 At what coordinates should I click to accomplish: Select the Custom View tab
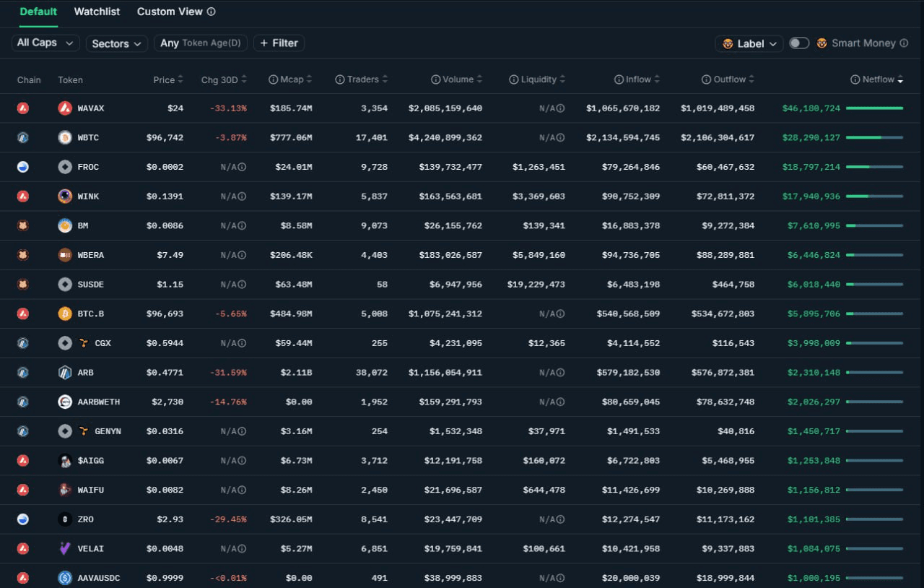pos(170,12)
